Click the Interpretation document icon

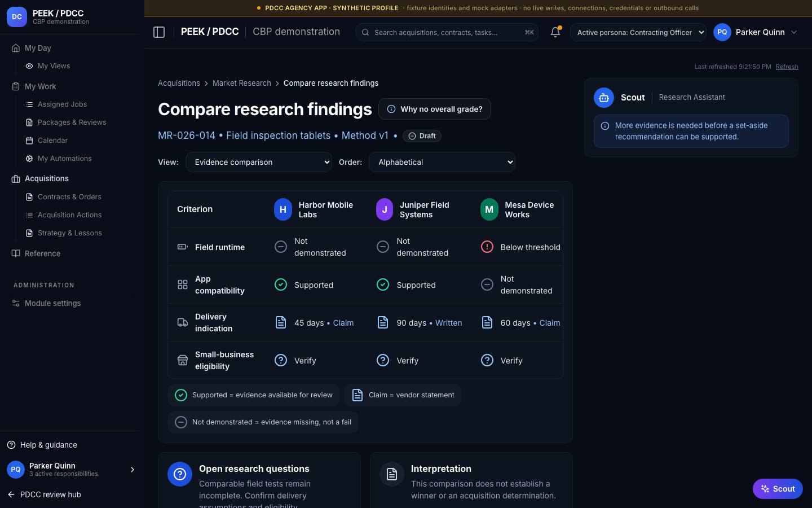pos(392,474)
